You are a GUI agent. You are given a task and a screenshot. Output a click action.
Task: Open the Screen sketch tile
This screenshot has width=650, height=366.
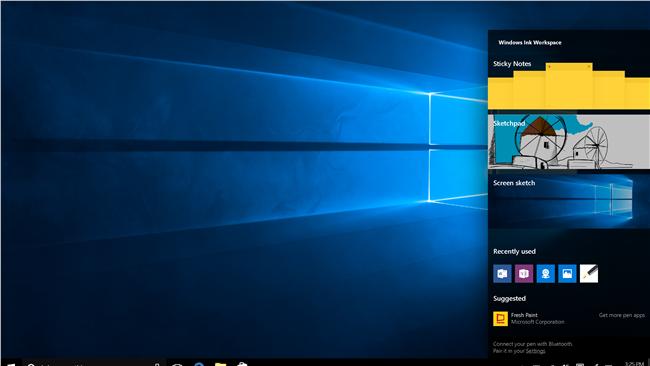point(569,201)
